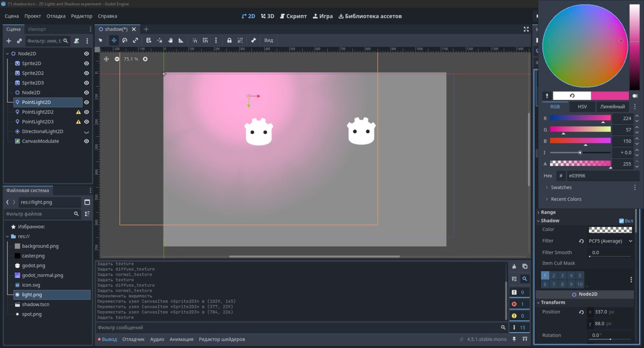Activate the Select mode arrow tool
Viewport: 644px width, 348px height.
point(101,40)
